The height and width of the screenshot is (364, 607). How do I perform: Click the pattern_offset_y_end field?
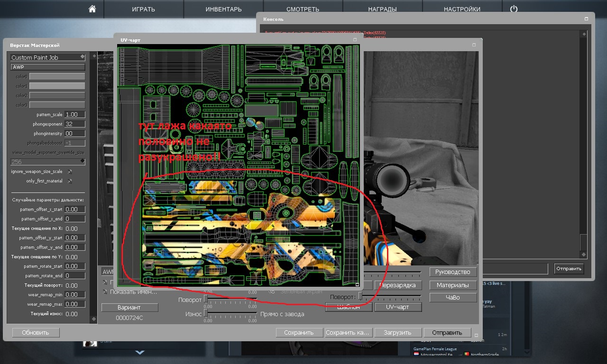(x=75, y=247)
